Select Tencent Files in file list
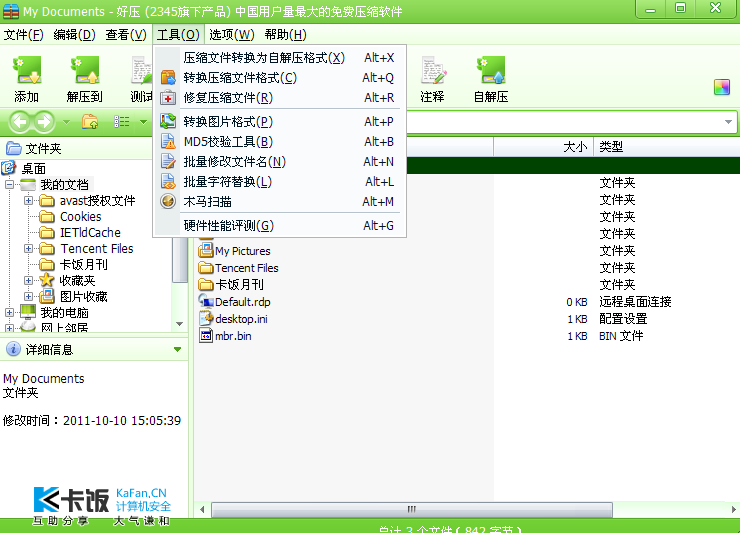 click(246, 268)
